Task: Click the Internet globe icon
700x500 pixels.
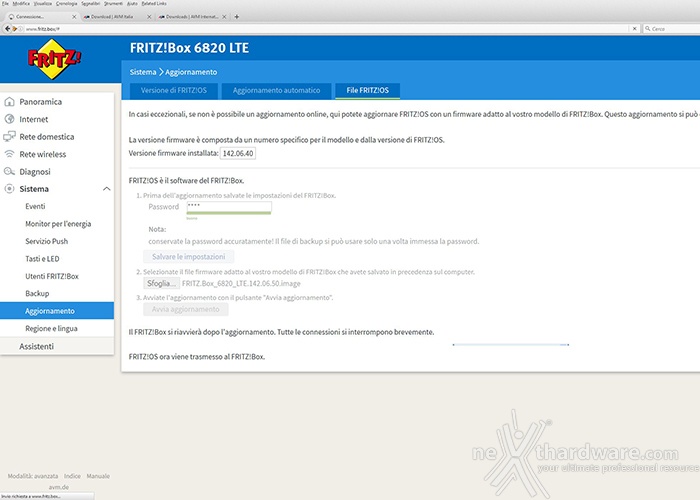Action: [9, 119]
